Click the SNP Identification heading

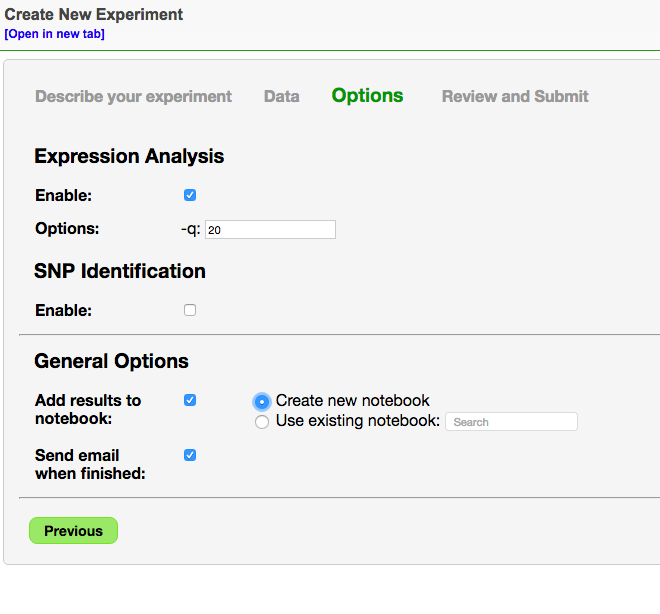coord(120,271)
